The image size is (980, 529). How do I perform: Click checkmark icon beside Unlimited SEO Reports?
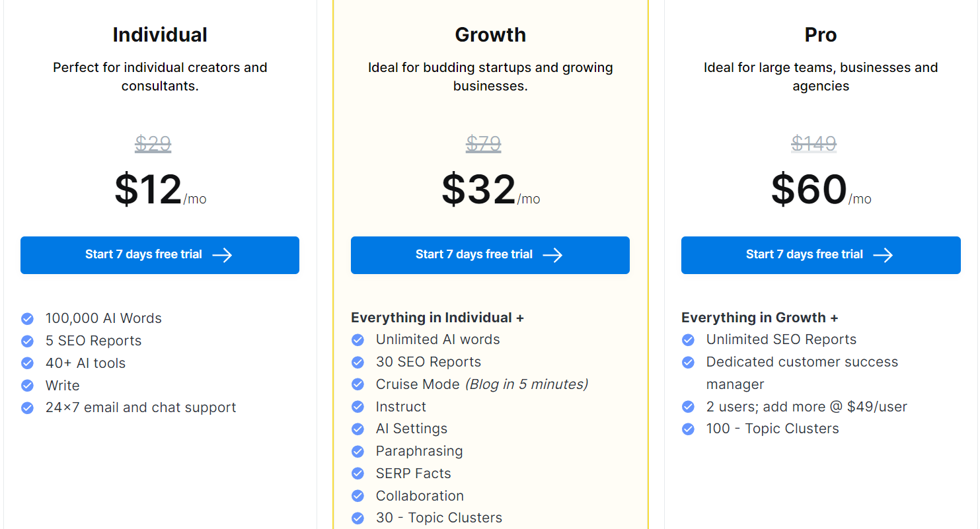click(x=688, y=340)
